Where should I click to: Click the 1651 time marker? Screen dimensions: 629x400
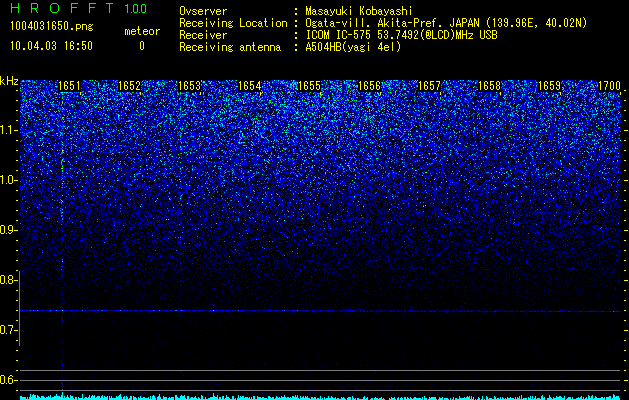click(69, 86)
